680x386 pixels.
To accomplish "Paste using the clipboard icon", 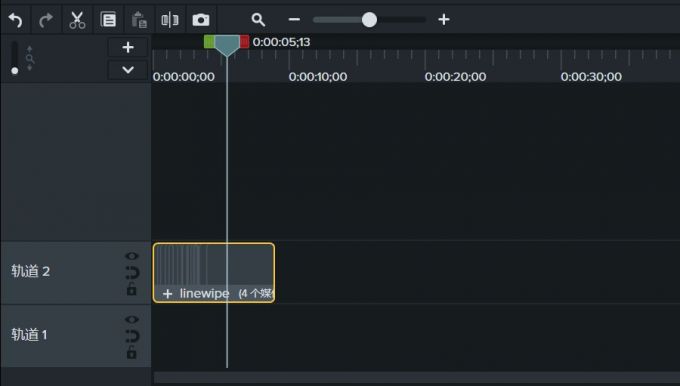I will [x=139, y=20].
